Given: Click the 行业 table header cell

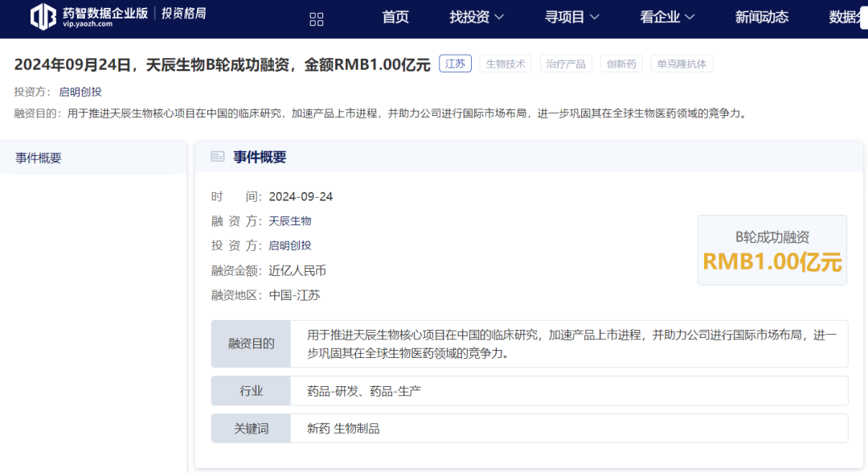Looking at the screenshot, I should 251,391.
